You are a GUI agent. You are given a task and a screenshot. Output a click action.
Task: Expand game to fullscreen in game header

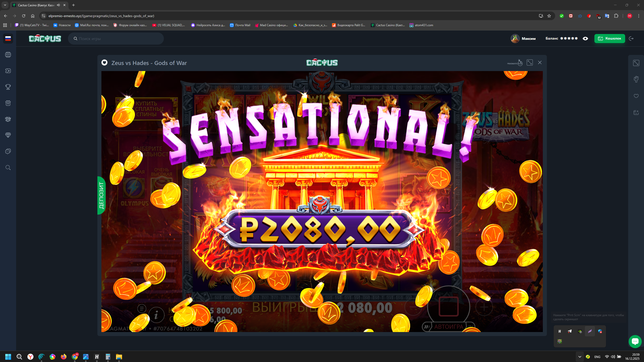(530, 63)
